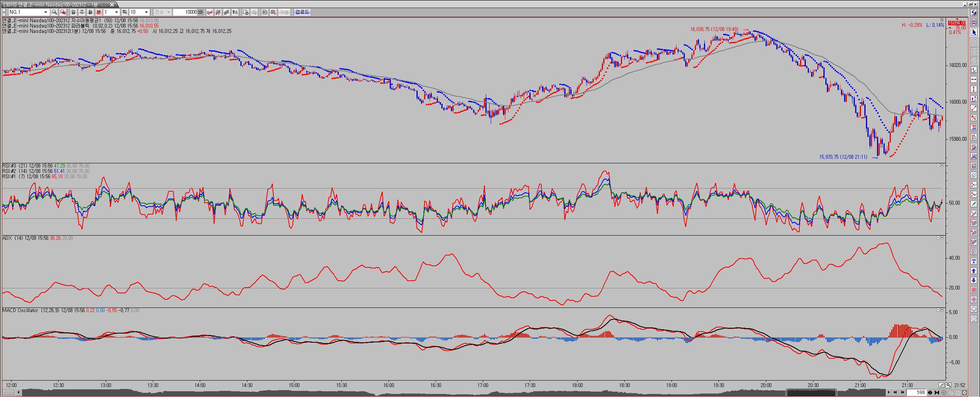Open the NQ.1 symbol dropdown
The height and width of the screenshot is (397, 980).
pos(46,12)
